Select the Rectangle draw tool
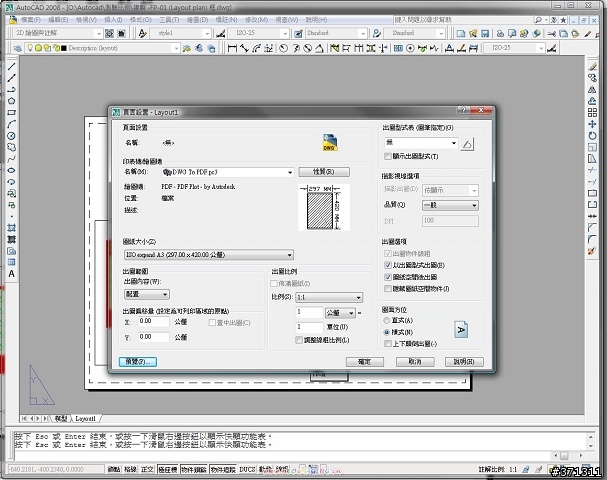Screen dimensions: 607x480 point(11,113)
